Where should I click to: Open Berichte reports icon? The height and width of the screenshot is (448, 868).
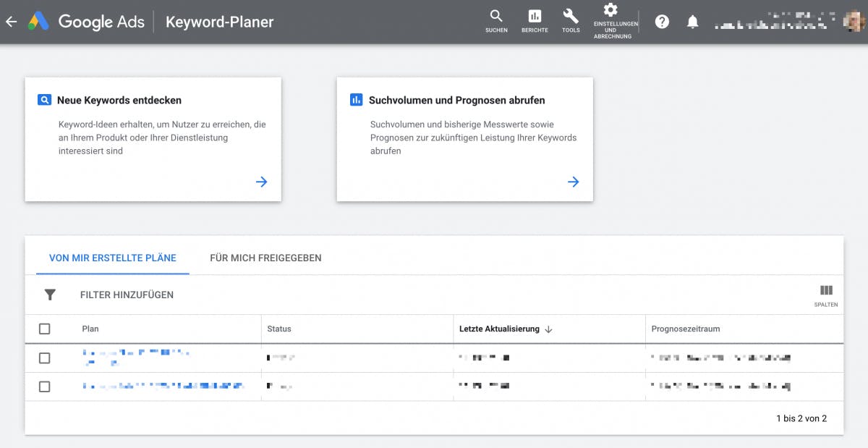(x=535, y=16)
